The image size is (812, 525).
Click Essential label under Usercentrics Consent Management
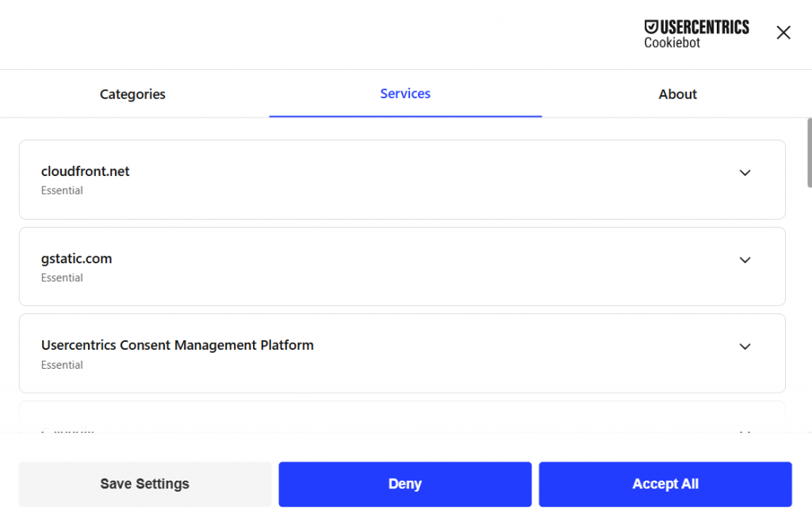62,366
